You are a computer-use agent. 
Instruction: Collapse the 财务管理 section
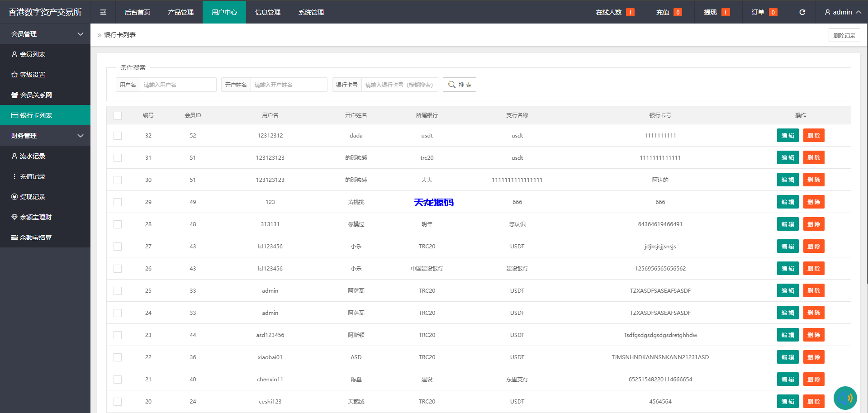tap(45, 135)
